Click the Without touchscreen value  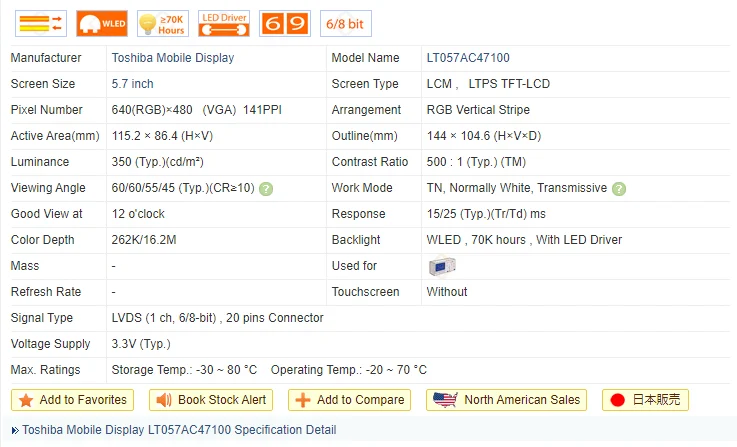[x=447, y=292]
